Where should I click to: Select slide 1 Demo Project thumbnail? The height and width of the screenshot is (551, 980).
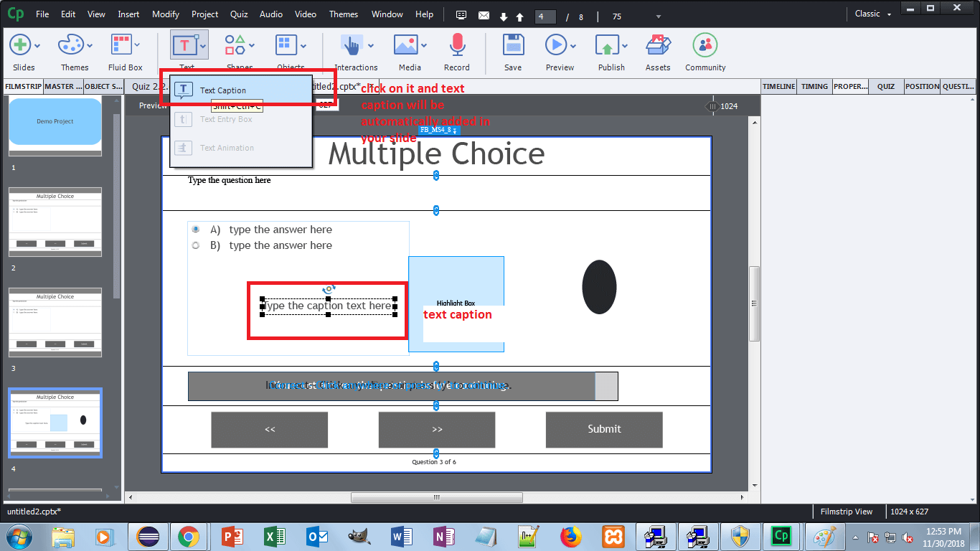pos(55,126)
